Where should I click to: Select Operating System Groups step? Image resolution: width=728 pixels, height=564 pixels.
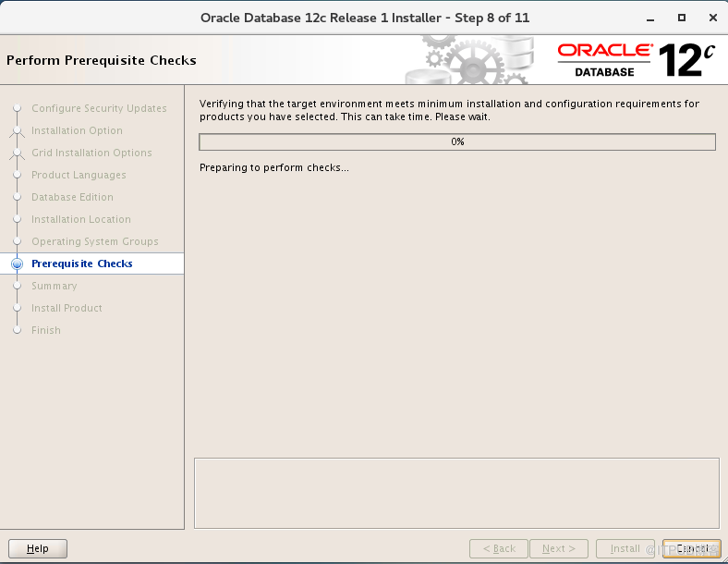[95, 241]
